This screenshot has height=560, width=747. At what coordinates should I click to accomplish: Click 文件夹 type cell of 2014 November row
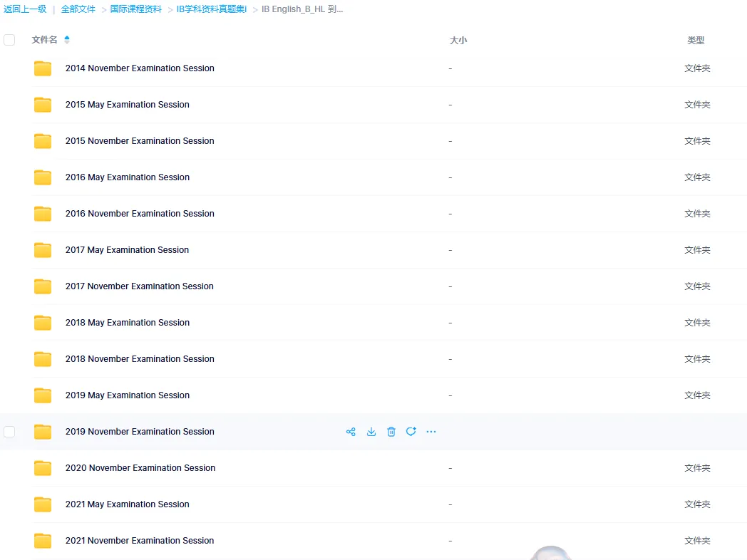click(697, 68)
